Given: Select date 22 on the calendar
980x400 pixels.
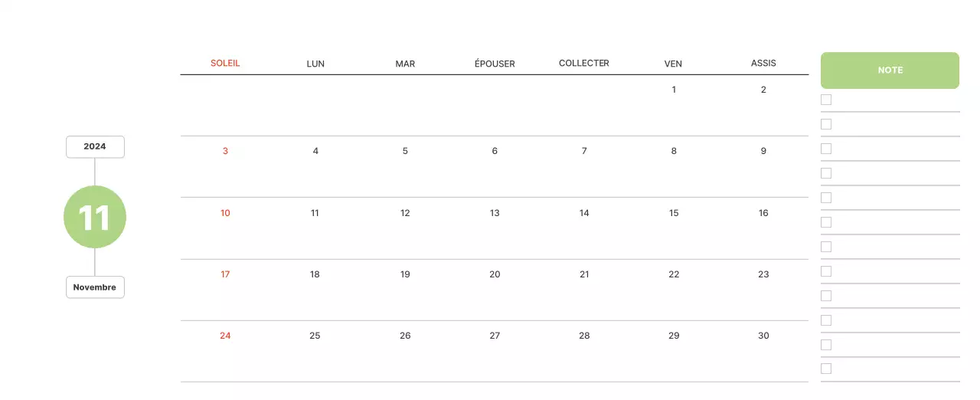Looking at the screenshot, I should click(674, 274).
